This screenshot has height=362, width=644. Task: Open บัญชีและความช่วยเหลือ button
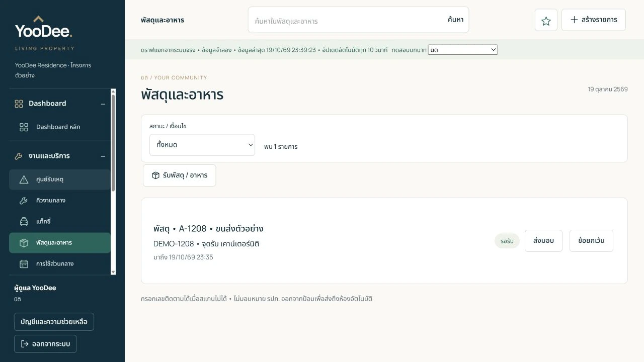(x=54, y=322)
